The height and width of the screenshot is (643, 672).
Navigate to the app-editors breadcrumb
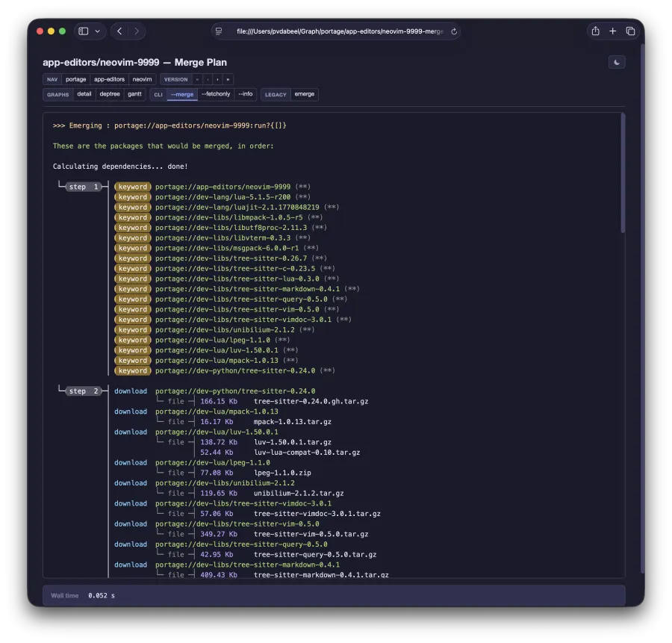coord(109,79)
